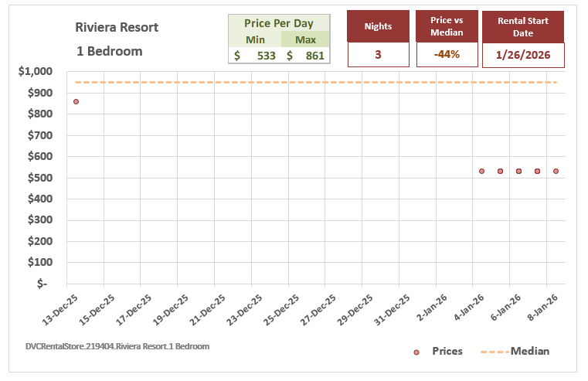The image size is (588, 381).
Task: Click the $1,000 y-axis label
Action: [35, 72]
